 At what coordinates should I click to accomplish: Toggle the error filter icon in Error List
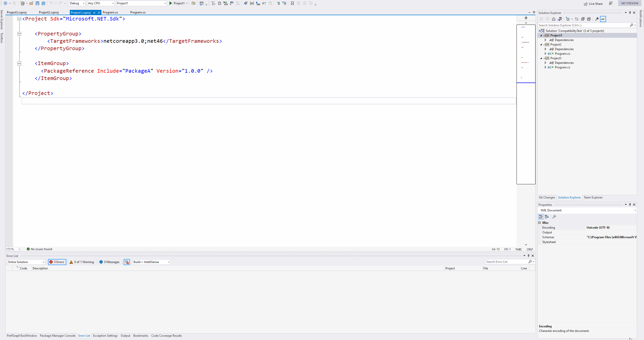coord(126,262)
